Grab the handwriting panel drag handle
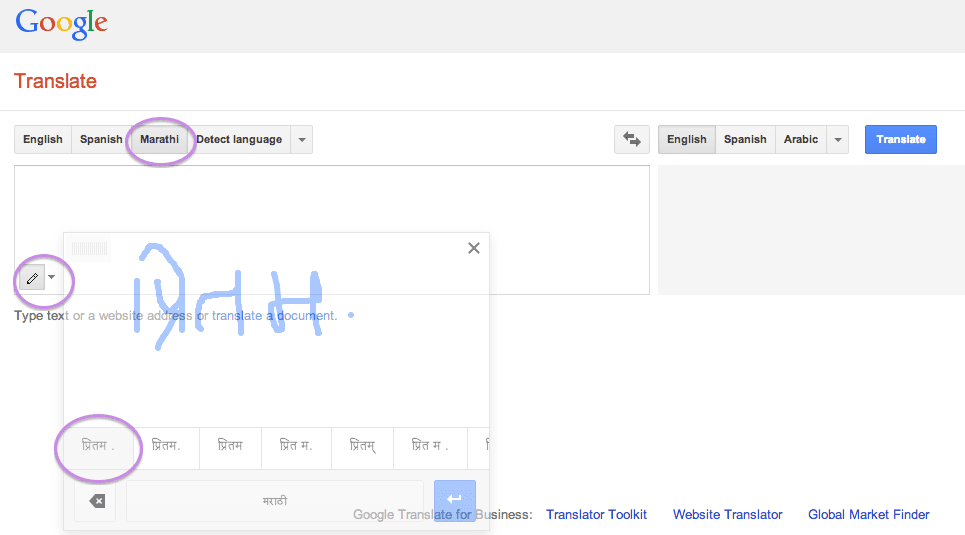Screen dimensions: 965x535 click(x=89, y=248)
